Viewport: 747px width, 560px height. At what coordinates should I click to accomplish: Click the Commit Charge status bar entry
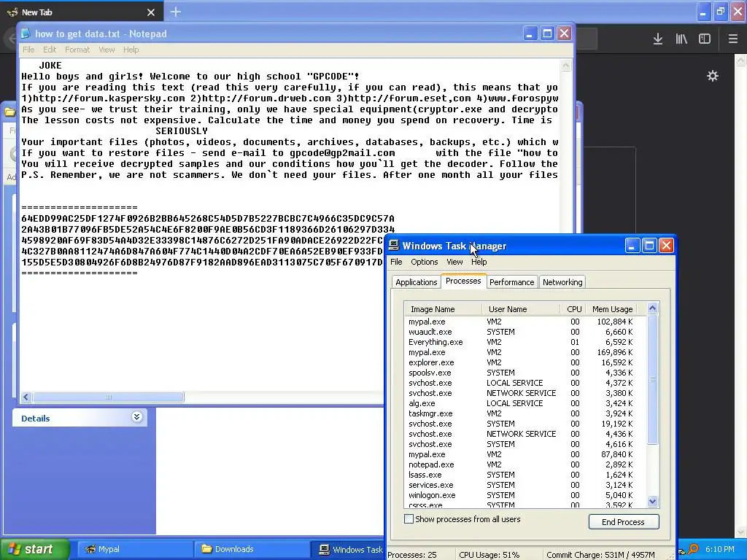pos(600,555)
